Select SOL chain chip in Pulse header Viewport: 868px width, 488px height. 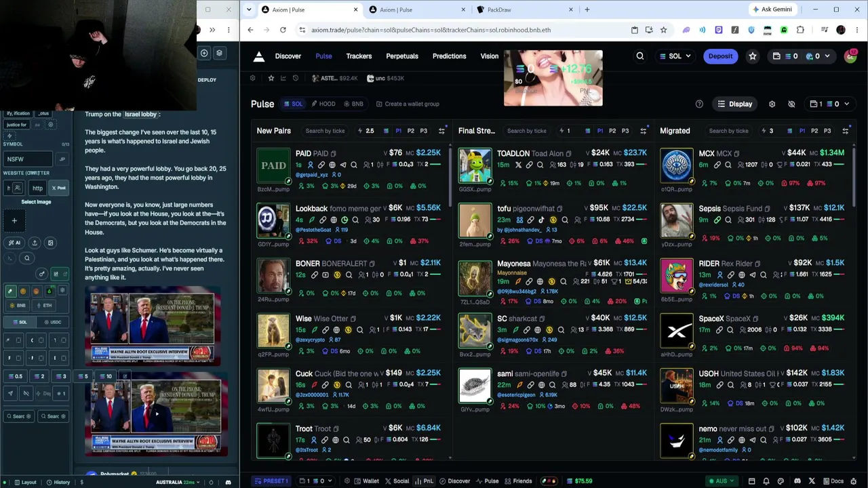point(293,104)
